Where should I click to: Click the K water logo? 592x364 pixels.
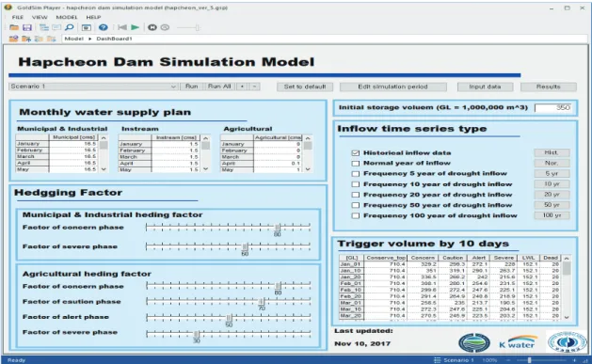click(518, 342)
